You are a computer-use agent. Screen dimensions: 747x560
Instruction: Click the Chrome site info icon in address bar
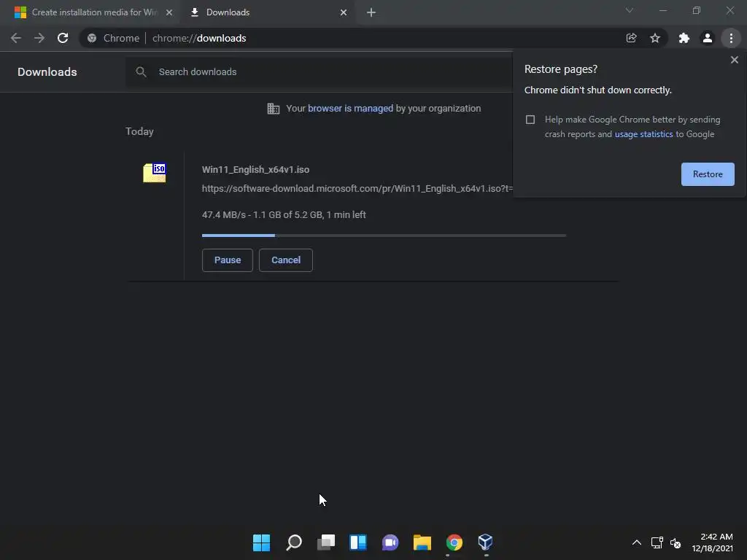pyautogui.click(x=92, y=38)
